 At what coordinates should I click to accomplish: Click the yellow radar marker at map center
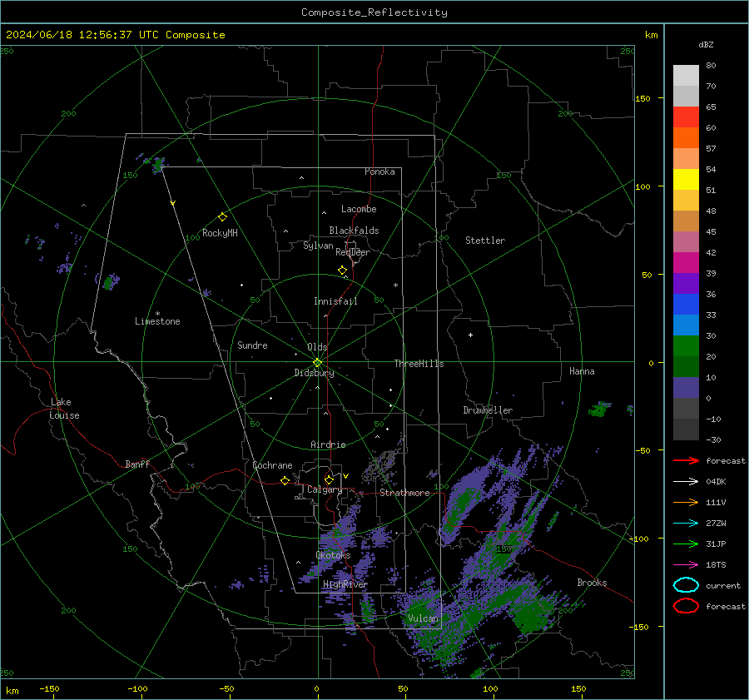tap(317, 363)
